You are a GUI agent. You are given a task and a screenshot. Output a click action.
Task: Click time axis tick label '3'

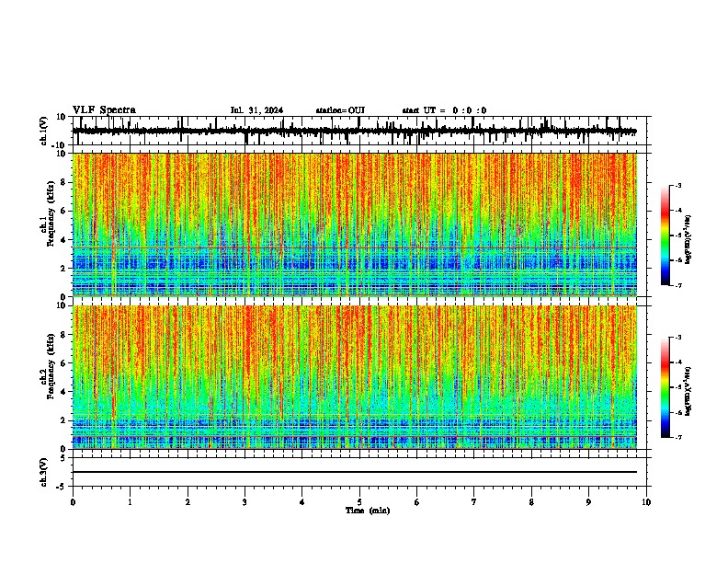tap(245, 502)
